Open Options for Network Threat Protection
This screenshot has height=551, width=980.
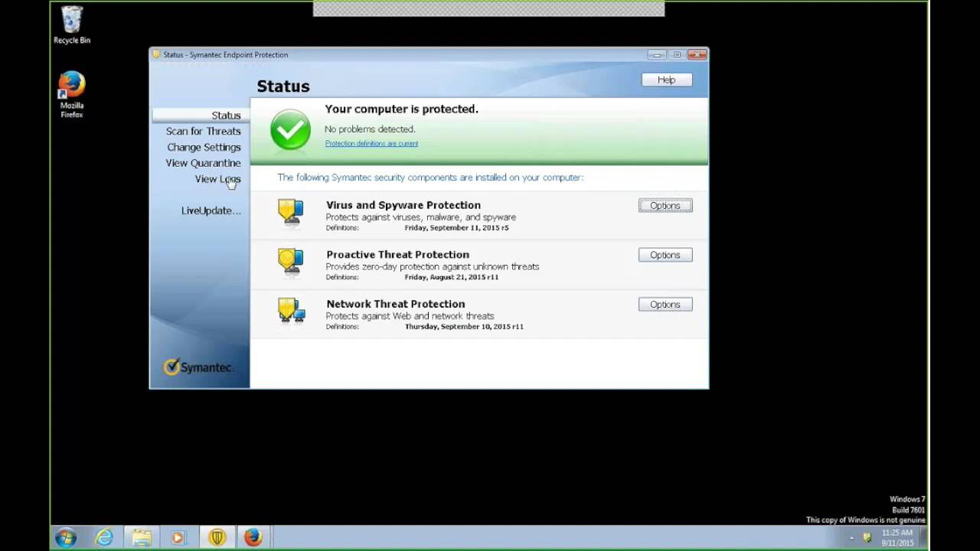665,305
